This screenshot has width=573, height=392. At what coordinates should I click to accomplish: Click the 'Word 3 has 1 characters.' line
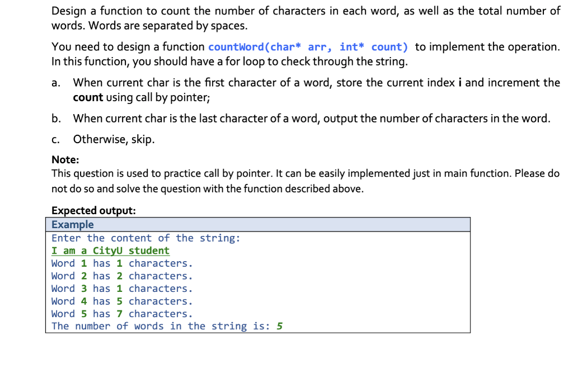[122, 289]
